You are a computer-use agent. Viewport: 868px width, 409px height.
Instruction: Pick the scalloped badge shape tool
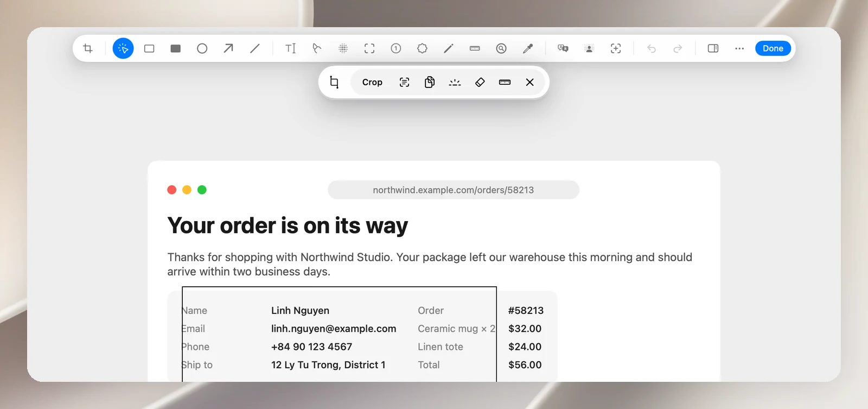(x=422, y=48)
